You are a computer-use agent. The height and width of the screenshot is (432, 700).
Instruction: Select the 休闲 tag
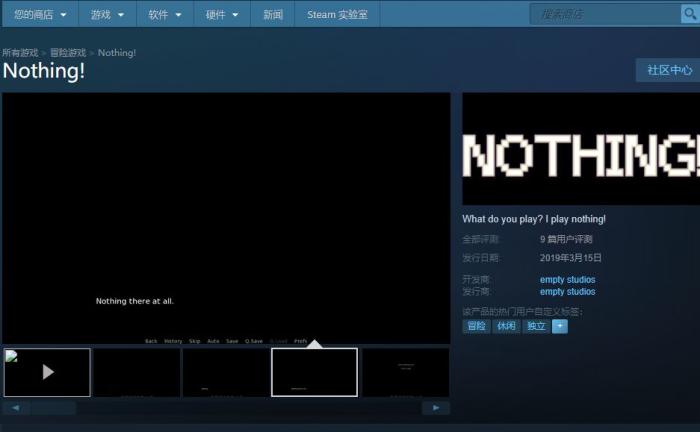coord(506,326)
